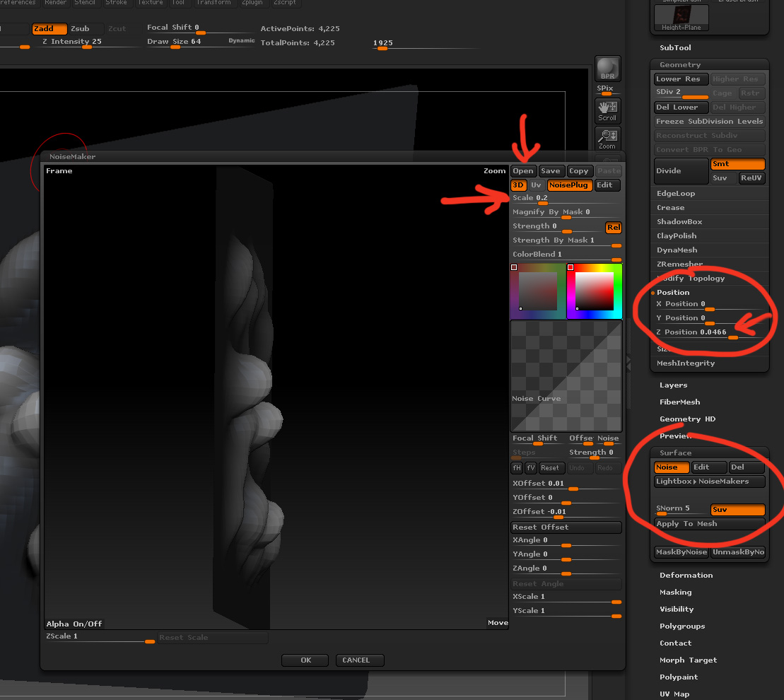
Task: Pick the Height-Plane brush thumbnail
Action: click(681, 18)
